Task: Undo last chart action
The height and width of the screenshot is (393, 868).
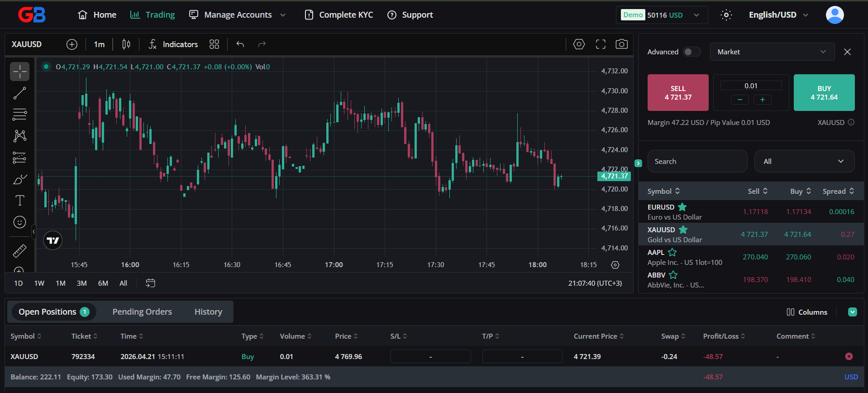Action: pyautogui.click(x=240, y=44)
